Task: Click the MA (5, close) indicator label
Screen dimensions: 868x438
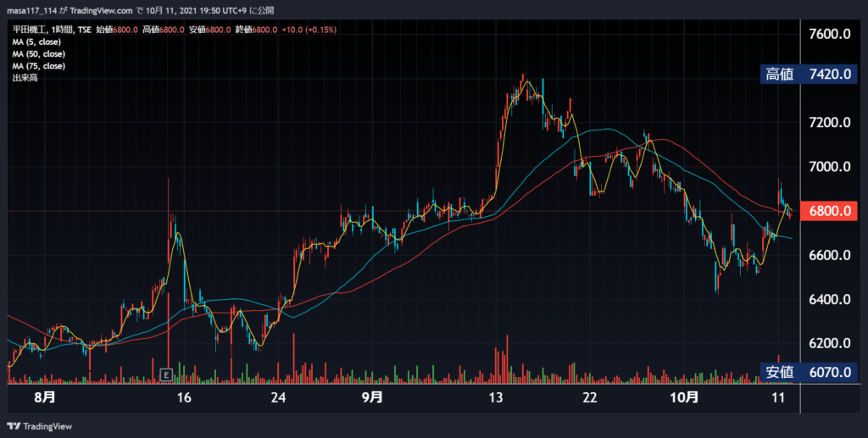Action: (x=36, y=42)
